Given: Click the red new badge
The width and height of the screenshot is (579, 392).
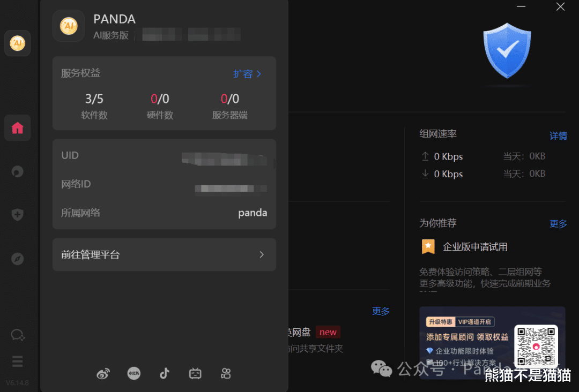Looking at the screenshot, I should point(328,332).
